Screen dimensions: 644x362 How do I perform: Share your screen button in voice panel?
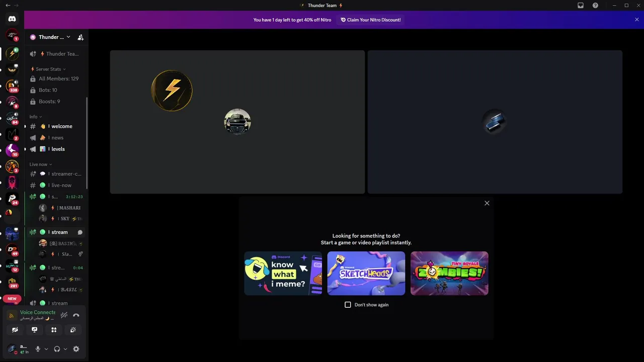click(x=34, y=330)
